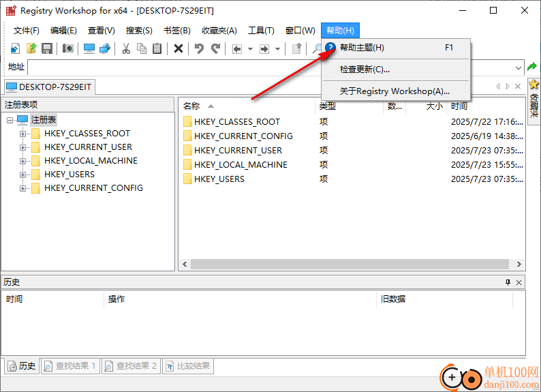Click the favorites star sidebar icon

coord(534,85)
